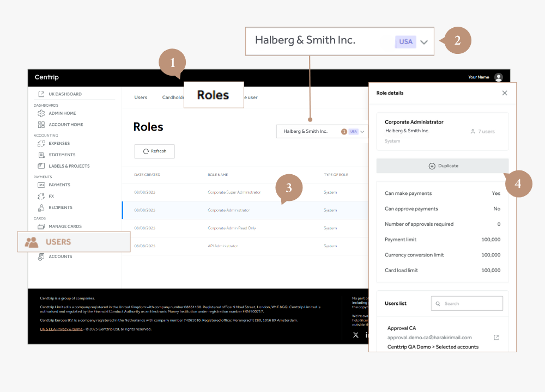Select the Corporate Super Administrator row
The width and height of the screenshot is (545, 392).
(245, 192)
